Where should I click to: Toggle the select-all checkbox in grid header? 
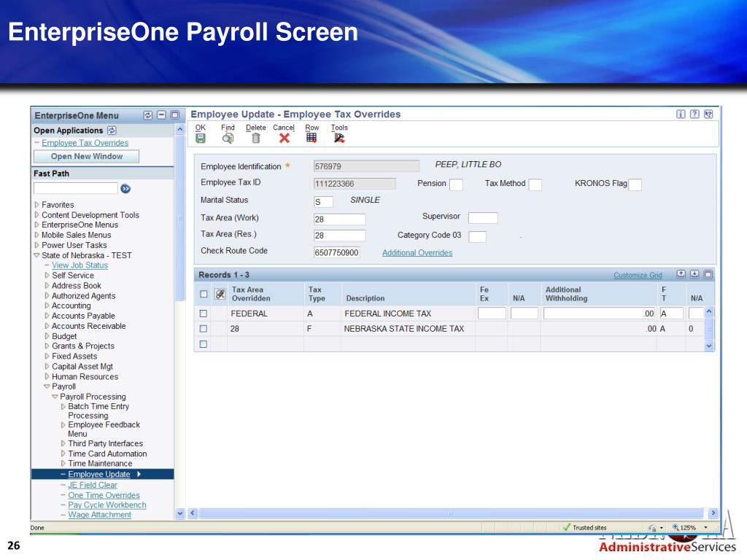tap(204, 294)
